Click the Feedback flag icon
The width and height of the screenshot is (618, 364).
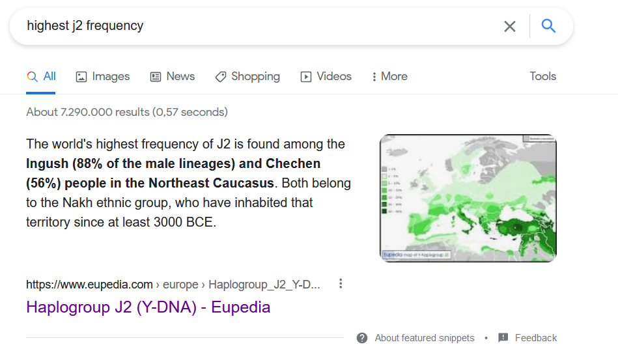coord(503,338)
